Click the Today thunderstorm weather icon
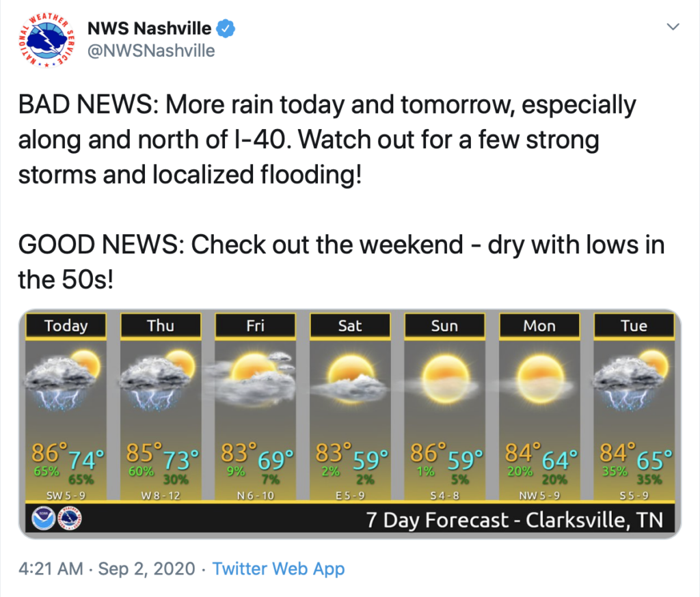The width and height of the screenshot is (700, 597). click(x=63, y=380)
